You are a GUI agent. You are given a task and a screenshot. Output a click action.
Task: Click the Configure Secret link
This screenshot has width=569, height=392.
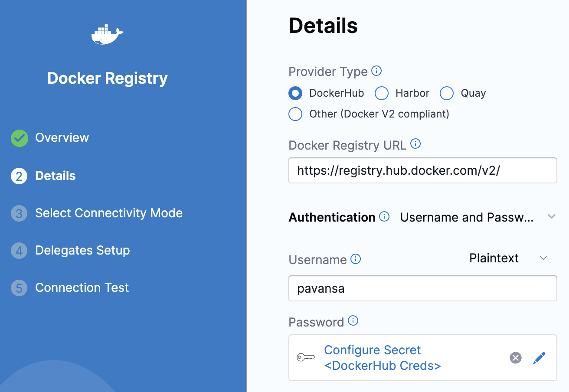[x=373, y=350]
